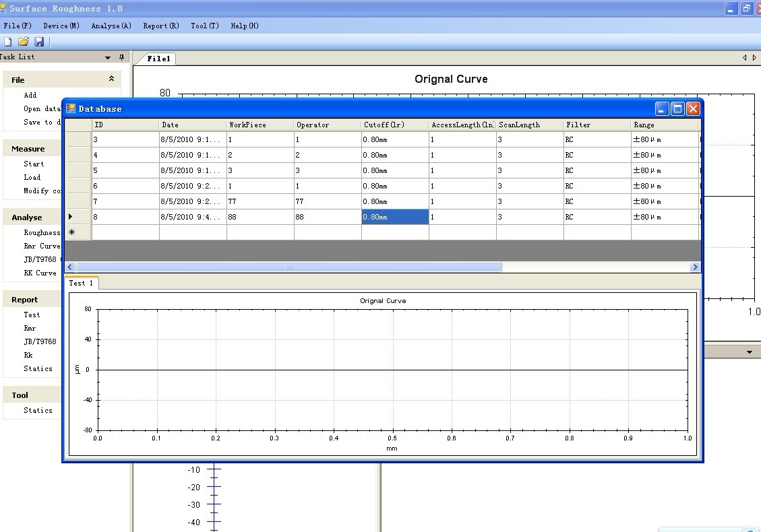Sort by the Operator column header
The width and height of the screenshot is (761, 532).
pos(328,125)
